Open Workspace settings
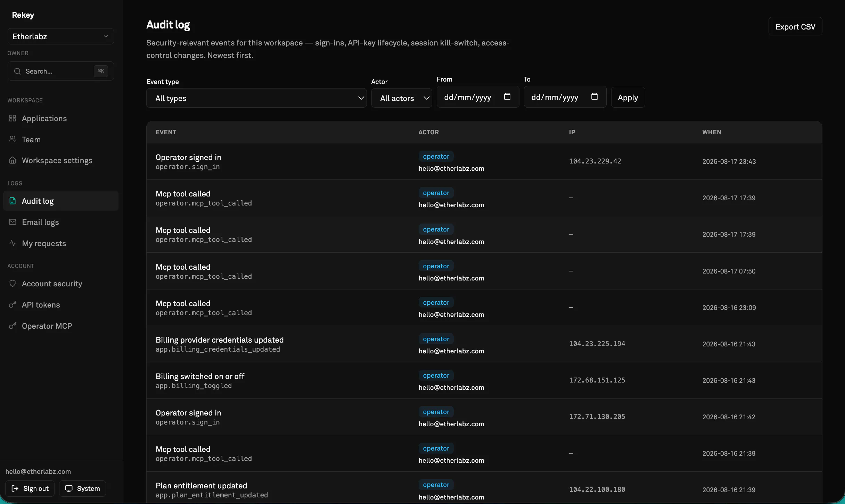 click(61, 160)
